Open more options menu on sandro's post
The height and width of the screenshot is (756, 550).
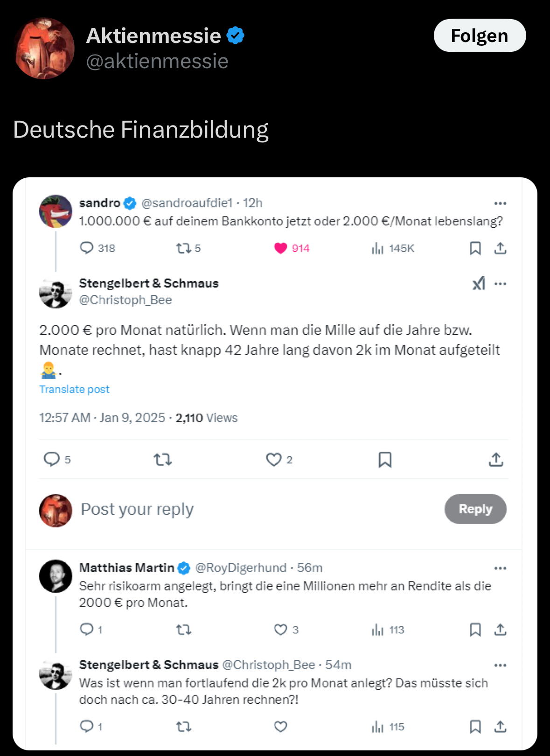(x=500, y=203)
